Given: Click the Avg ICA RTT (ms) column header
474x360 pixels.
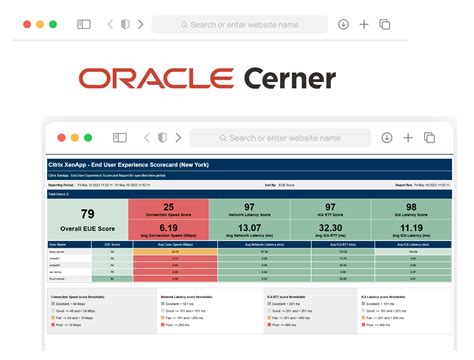Looking at the screenshot, I should pos(343,244).
